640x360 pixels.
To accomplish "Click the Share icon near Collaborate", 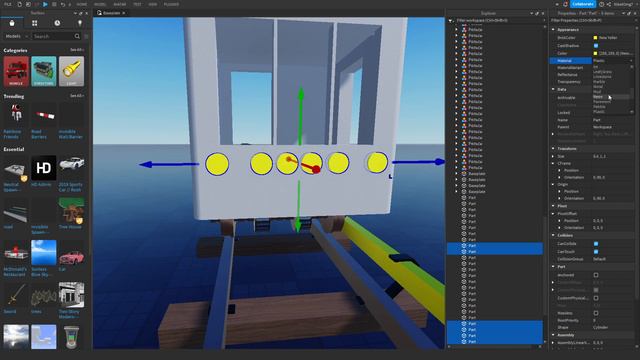I will coord(609,4).
